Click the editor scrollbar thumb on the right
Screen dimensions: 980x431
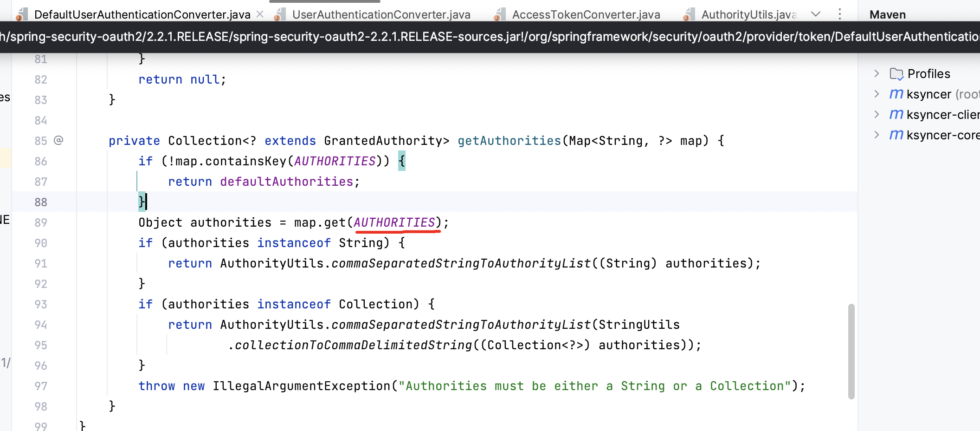pos(850,348)
